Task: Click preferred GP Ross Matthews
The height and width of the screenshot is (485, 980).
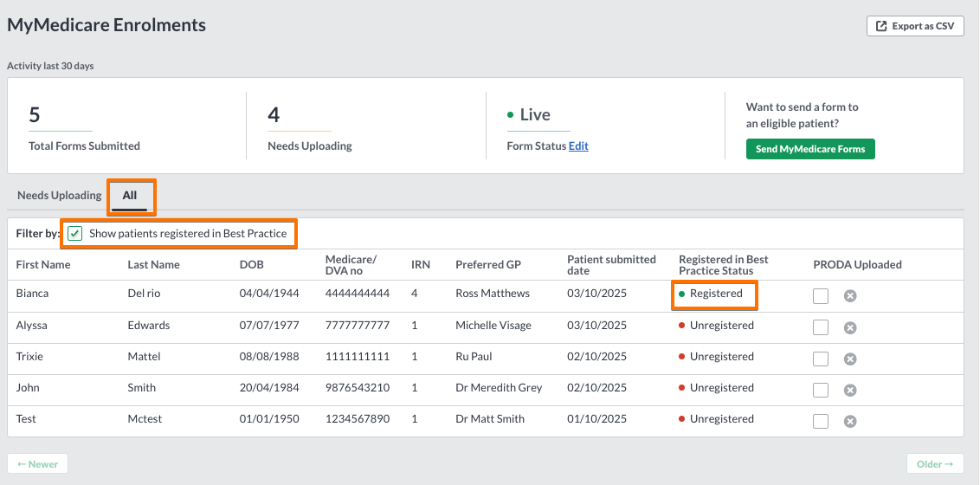Action: (493, 293)
